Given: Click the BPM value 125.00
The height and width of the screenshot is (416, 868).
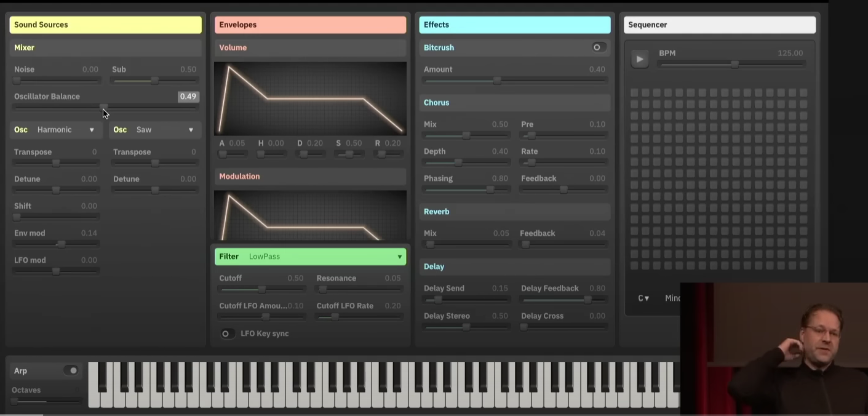Looking at the screenshot, I should 790,54.
